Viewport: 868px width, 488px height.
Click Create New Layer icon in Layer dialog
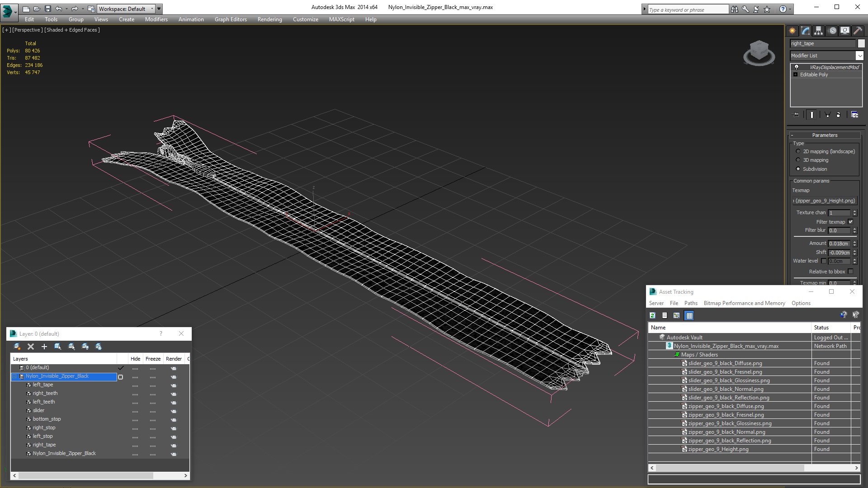[17, 347]
